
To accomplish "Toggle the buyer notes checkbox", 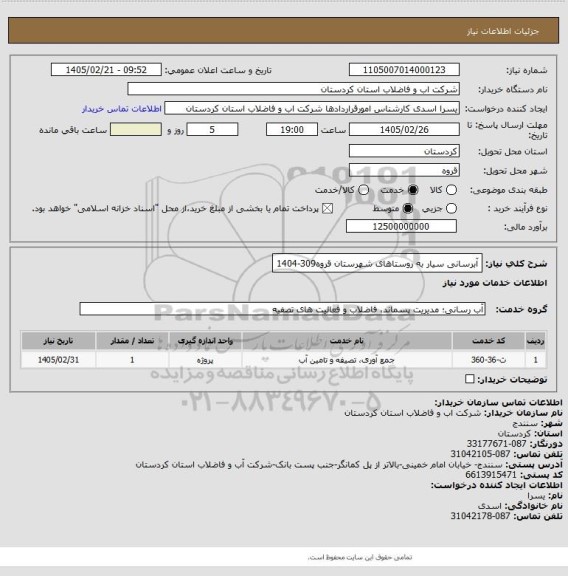I will (470, 379).
